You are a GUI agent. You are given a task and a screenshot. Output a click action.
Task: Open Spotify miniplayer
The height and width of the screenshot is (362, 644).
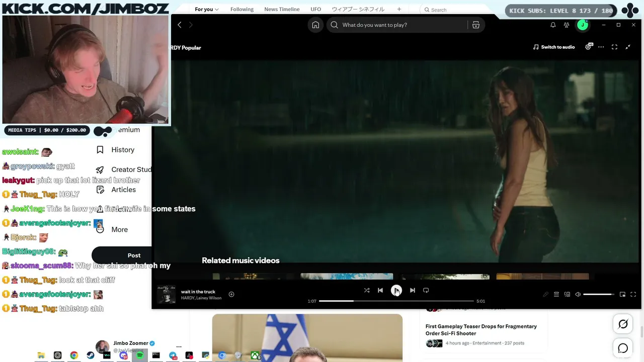coord(622,294)
